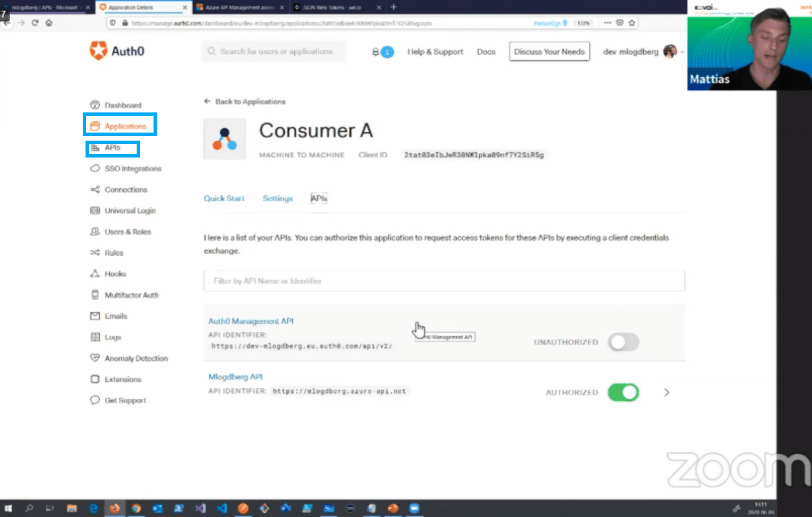This screenshot has width=812, height=517.
Task: Open Logs in the sidebar
Action: tap(106, 337)
